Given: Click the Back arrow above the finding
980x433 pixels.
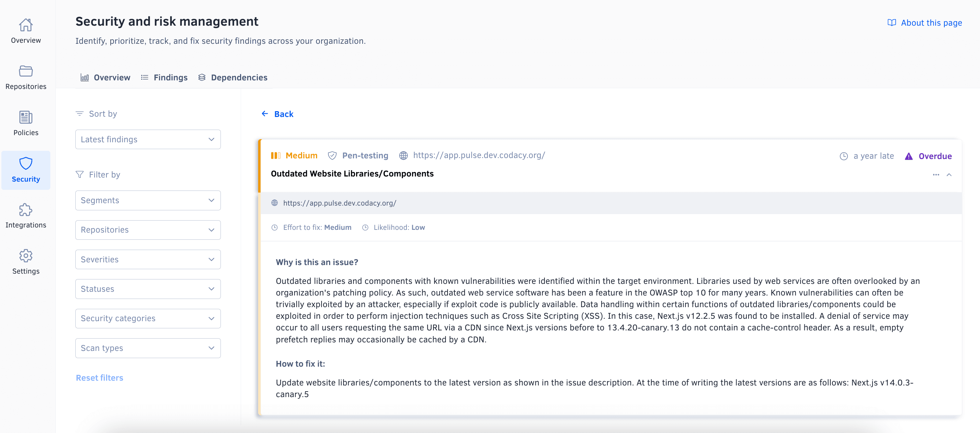Looking at the screenshot, I should (x=277, y=114).
